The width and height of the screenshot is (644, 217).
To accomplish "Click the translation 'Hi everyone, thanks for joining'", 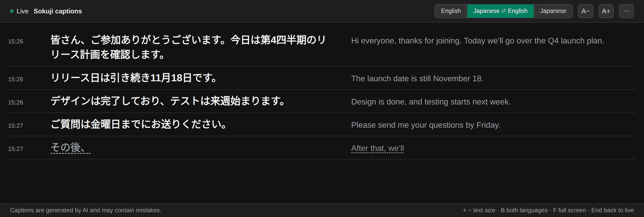I will click(477, 41).
